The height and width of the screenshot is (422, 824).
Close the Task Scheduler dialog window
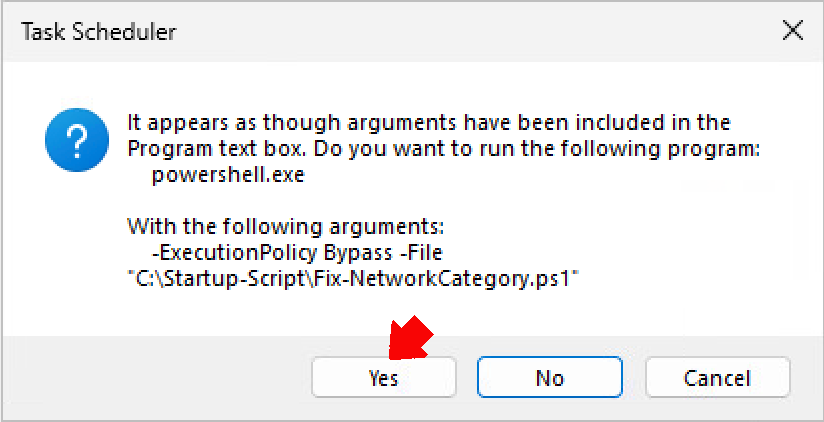tap(792, 31)
